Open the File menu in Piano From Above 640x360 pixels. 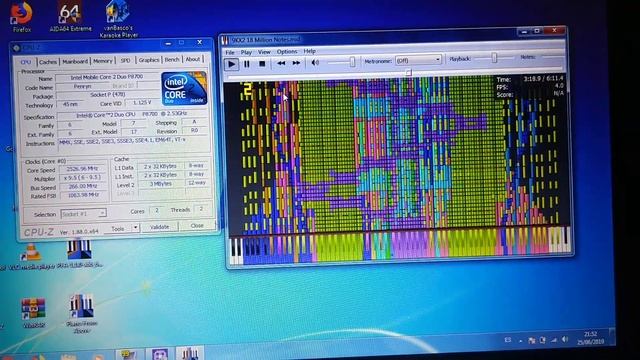coord(230,53)
